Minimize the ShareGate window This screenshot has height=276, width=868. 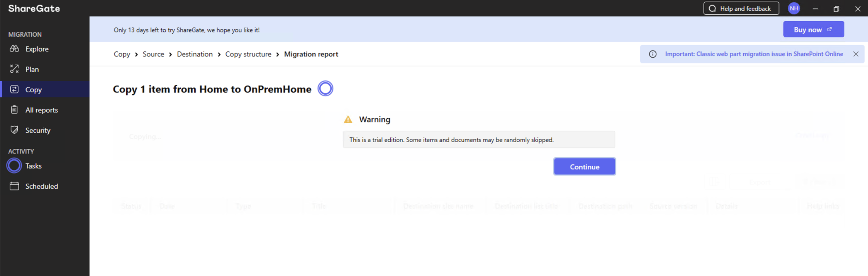tap(815, 9)
